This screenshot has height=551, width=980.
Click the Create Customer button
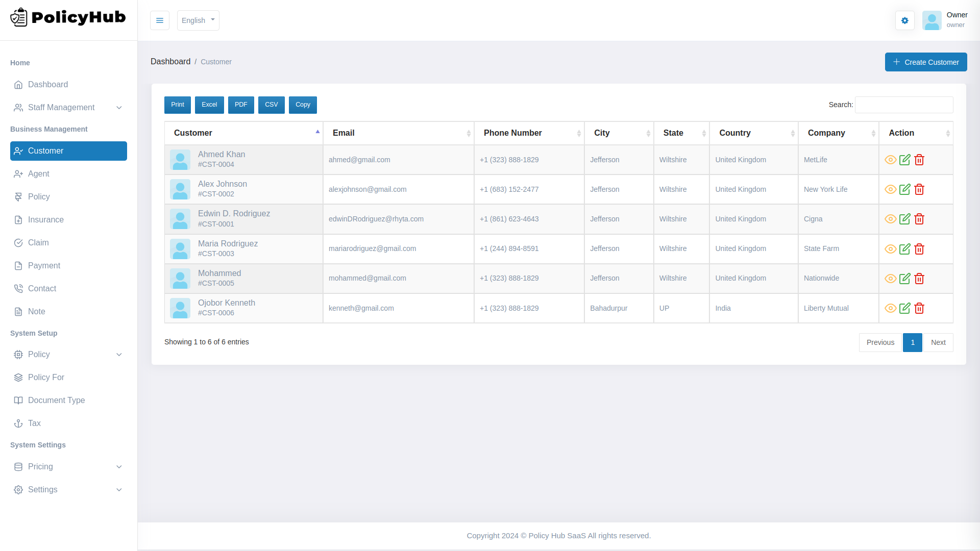click(925, 62)
